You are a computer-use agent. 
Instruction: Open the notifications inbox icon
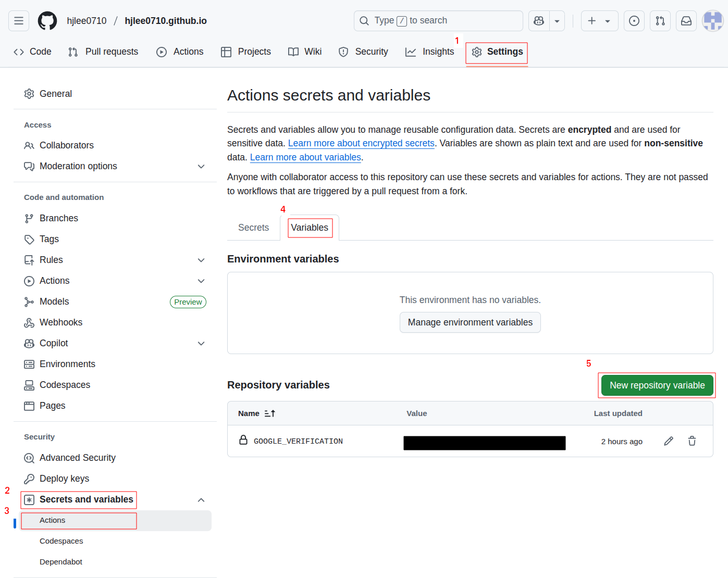[x=686, y=21]
